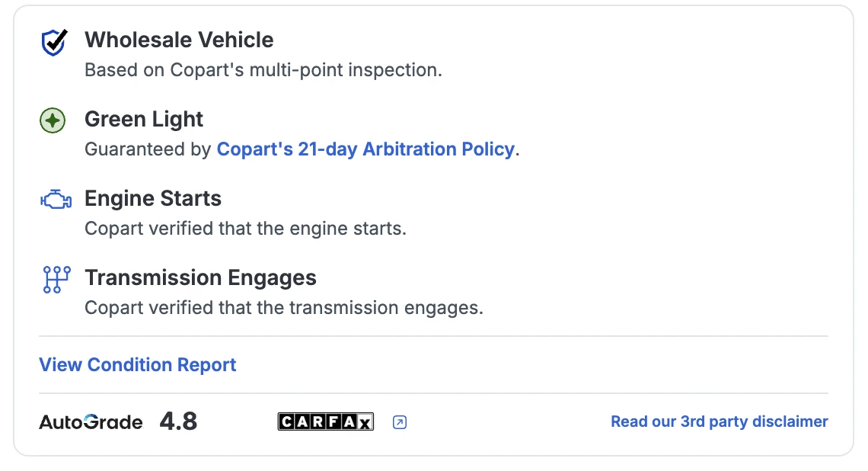Click the Green Light star icon
This screenshot has height=471, width=868.
click(53, 120)
